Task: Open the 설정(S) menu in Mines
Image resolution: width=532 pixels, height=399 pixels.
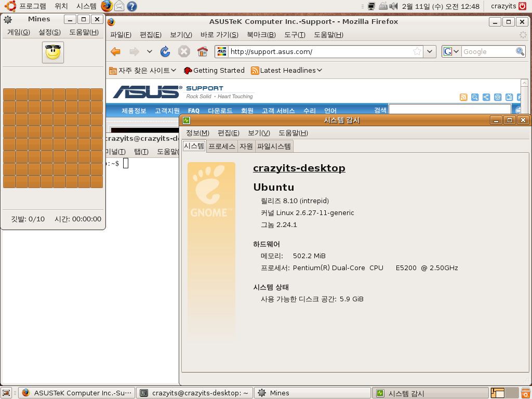Action: point(49,32)
